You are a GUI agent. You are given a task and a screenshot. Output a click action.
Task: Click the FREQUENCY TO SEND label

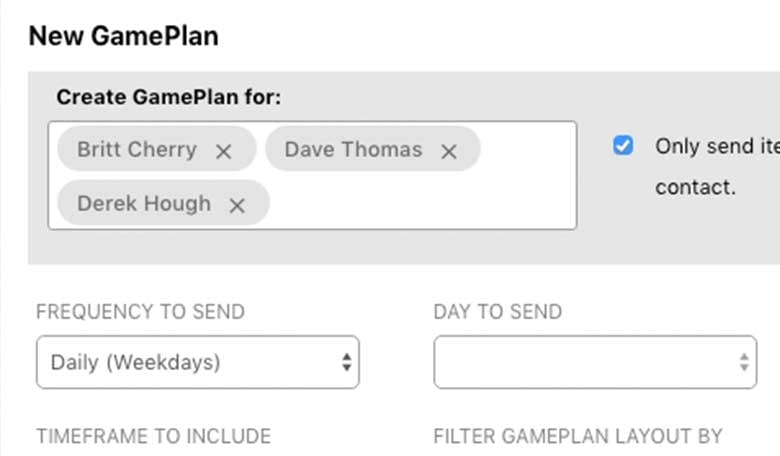(140, 312)
